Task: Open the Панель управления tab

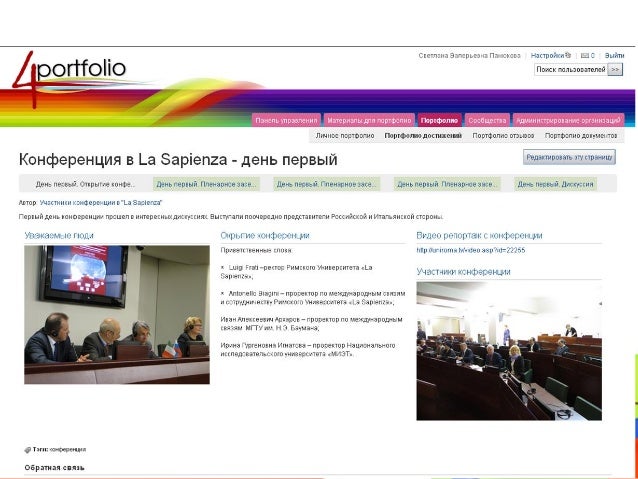Action: (286, 120)
